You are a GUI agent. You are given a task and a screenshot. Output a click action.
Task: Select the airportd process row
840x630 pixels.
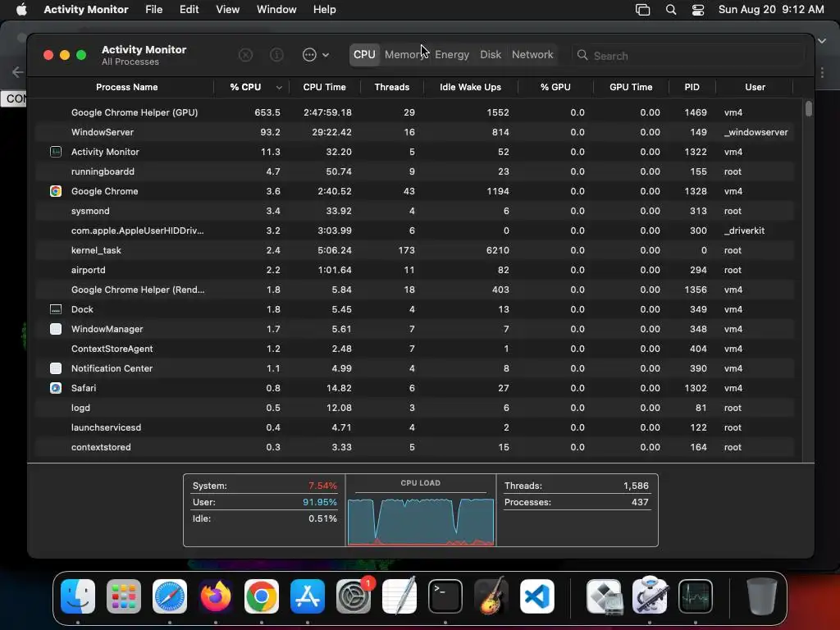click(415, 270)
